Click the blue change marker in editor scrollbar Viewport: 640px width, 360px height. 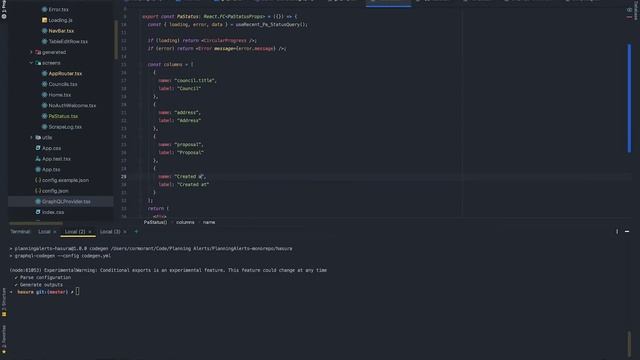click(x=629, y=98)
